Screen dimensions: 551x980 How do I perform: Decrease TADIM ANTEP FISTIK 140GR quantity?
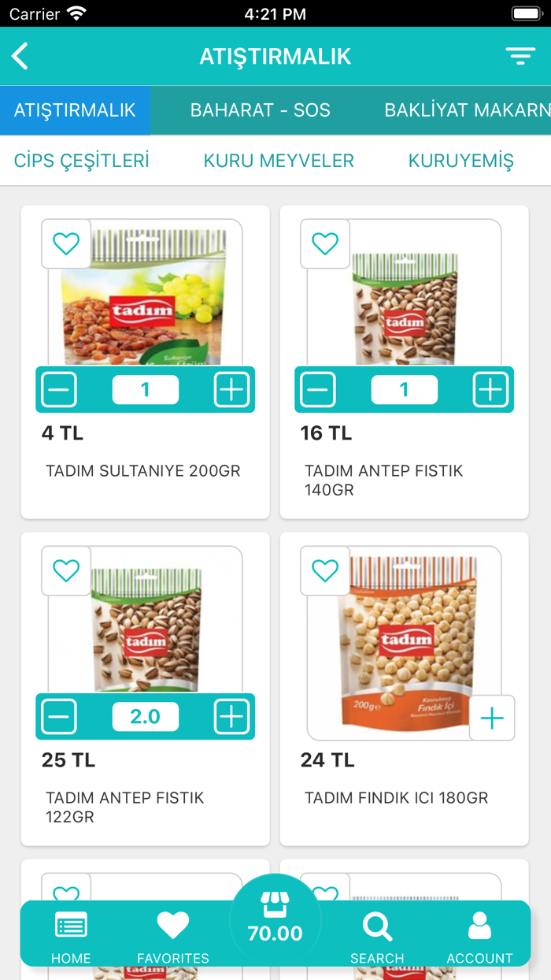[x=317, y=389]
